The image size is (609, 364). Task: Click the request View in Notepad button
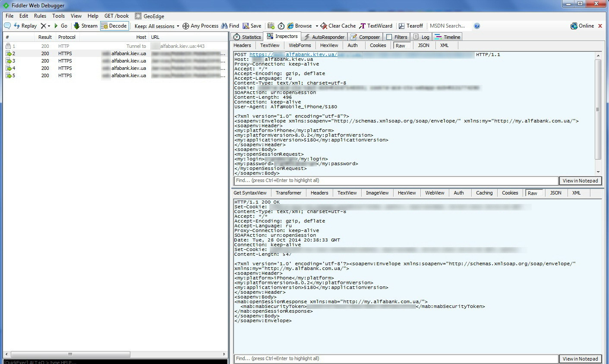tap(580, 181)
